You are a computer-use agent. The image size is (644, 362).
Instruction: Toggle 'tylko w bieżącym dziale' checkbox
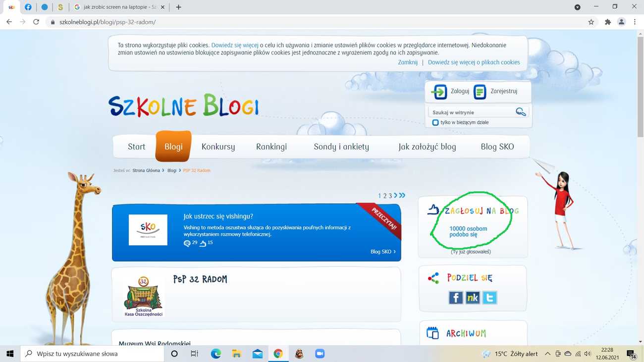tap(435, 122)
